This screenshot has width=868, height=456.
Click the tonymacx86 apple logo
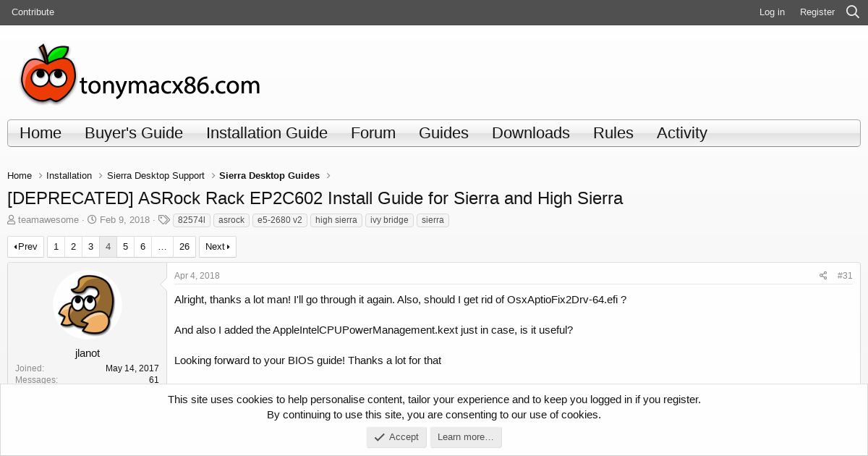(140, 74)
